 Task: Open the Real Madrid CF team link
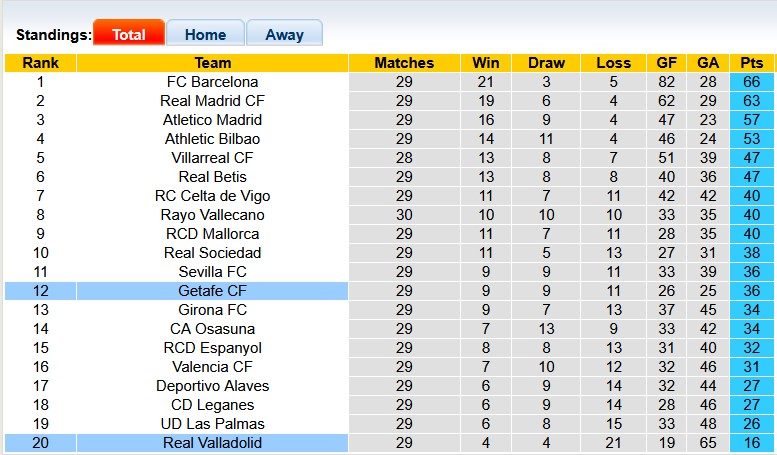point(212,101)
